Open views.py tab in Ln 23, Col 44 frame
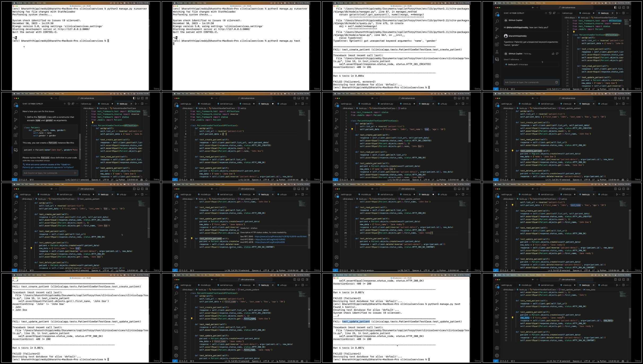The image size is (643, 364). pos(86,194)
